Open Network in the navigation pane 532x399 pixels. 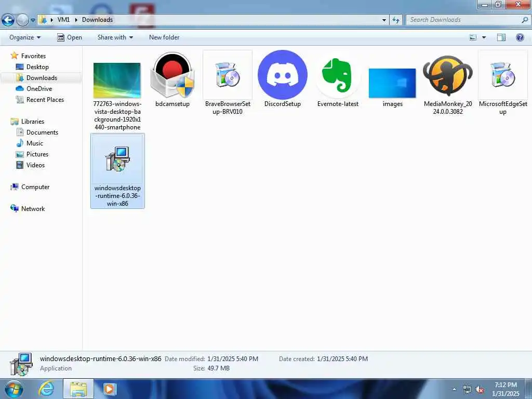coord(28,209)
